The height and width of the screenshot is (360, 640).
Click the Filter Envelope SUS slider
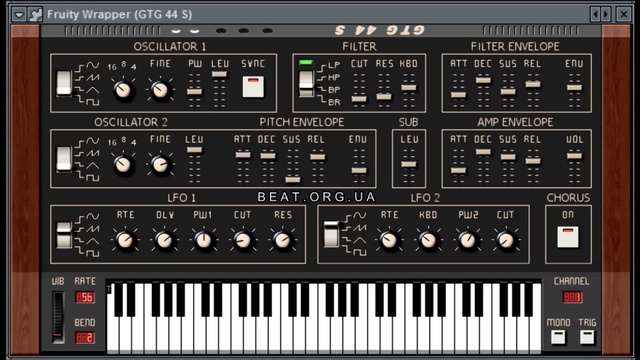[508, 91]
